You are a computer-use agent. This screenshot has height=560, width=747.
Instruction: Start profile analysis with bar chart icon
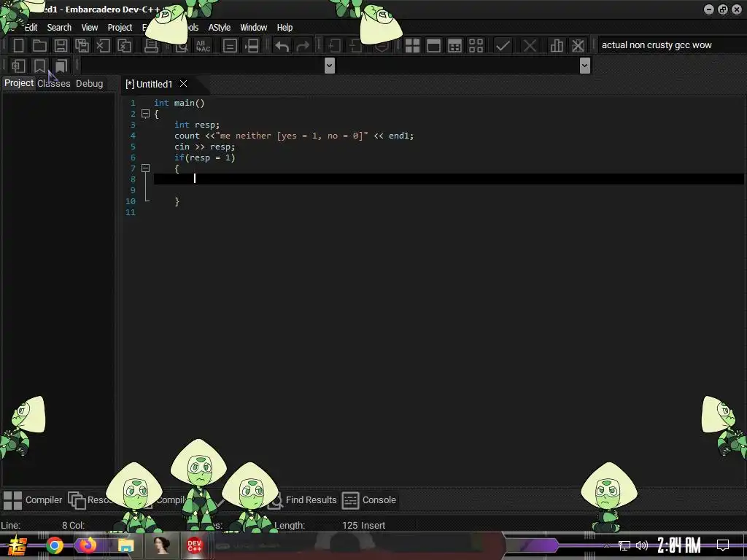tap(557, 46)
